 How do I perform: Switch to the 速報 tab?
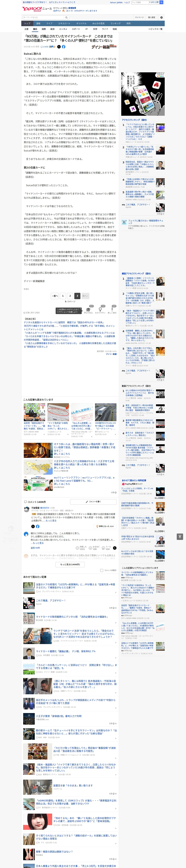(x=38, y=24)
